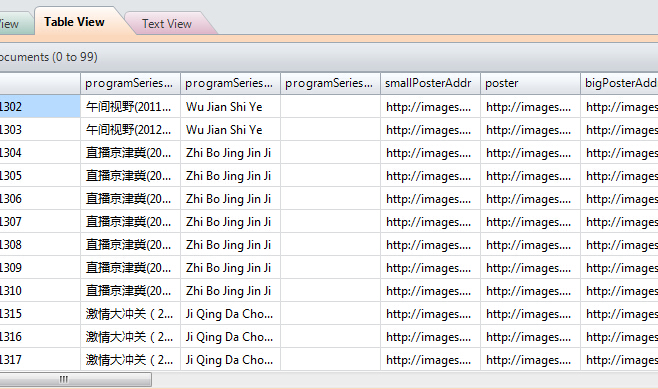Click Zhi Bo Jing Jin Ji in row 1310
The height and width of the screenshot is (389, 658).
click(230, 291)
